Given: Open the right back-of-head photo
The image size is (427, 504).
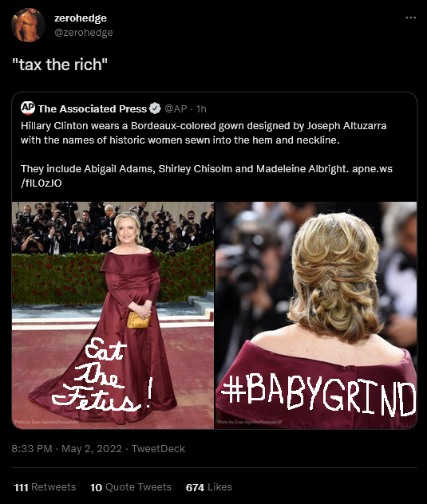Looking at the screenshot, I should (316, 315).
